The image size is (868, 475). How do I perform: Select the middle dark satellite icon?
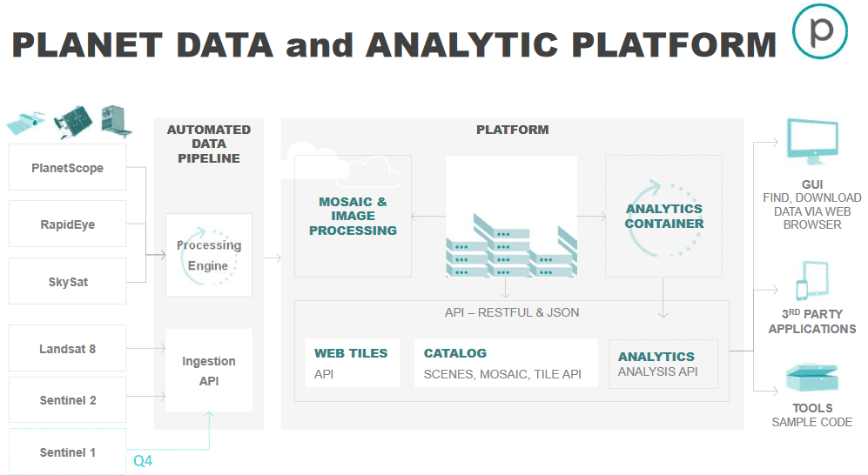click(x=73, y=122)
